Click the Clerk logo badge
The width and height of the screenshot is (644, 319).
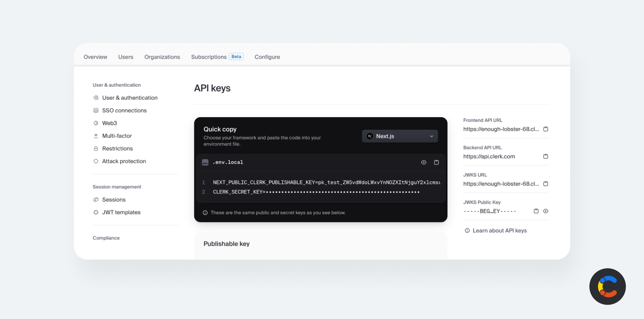[607, 286]
